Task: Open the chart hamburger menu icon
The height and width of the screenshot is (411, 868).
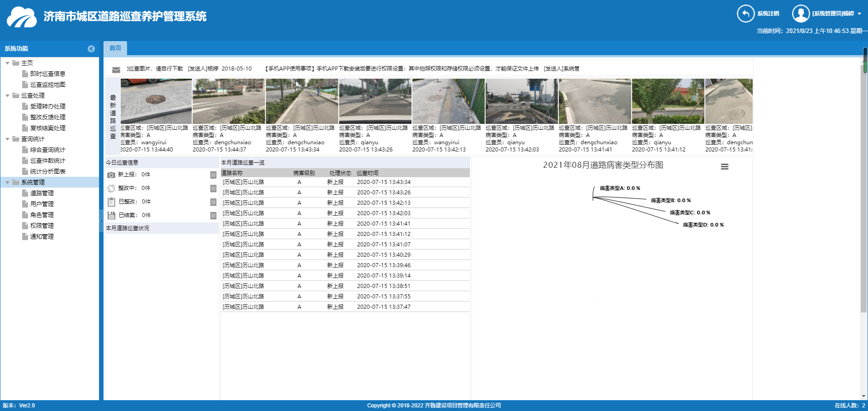Action: (x=724, y=167)
